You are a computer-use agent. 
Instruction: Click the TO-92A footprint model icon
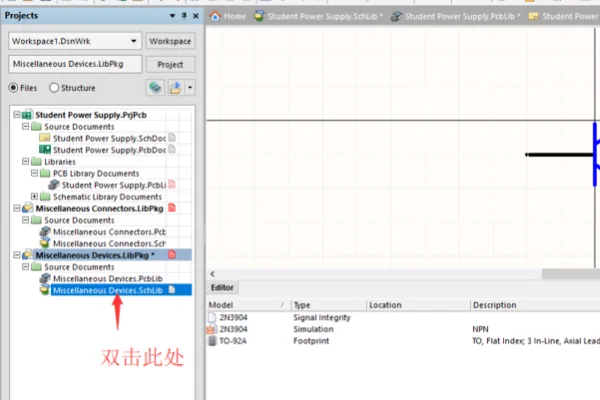[212, 341]
